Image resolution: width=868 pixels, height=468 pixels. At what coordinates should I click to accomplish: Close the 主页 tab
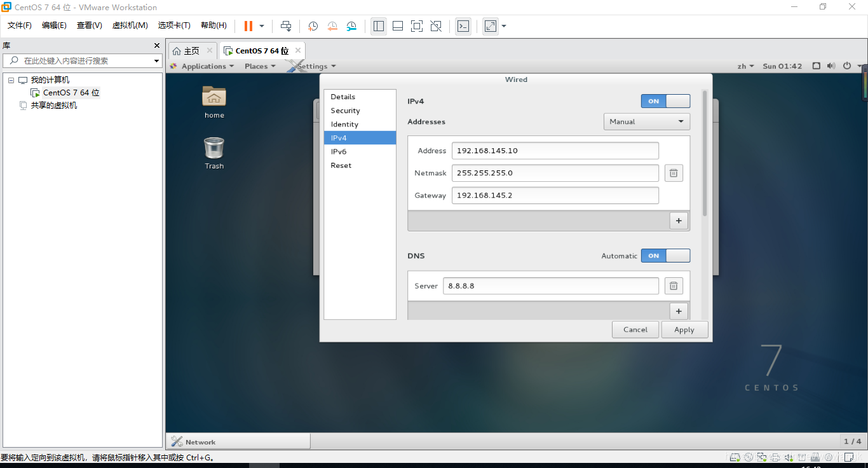click(x=210, y=51)
